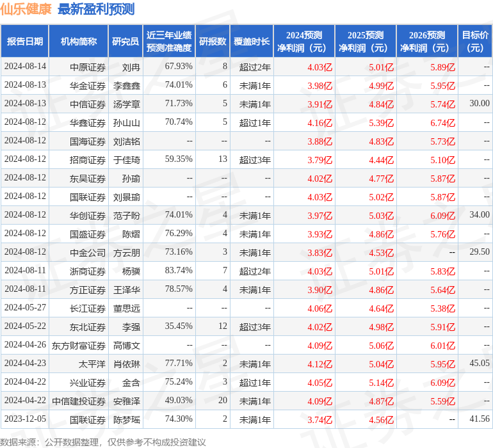The image size is (493, 448).
Task: Click date 2023-12-05 cell
Action: tap(25, 419)
